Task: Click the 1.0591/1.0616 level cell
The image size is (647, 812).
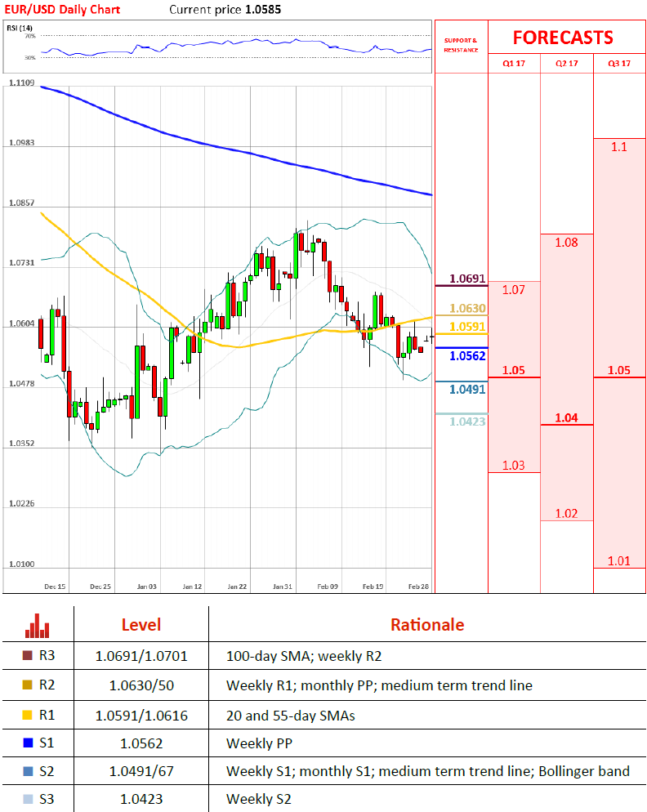Action: (141, 716)
